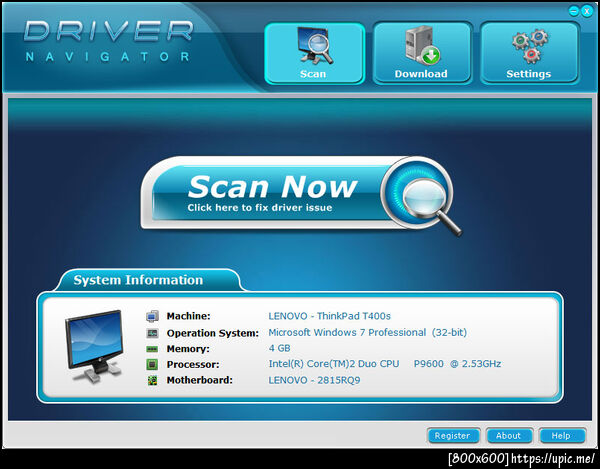600x469 pixels.
Task: Open the Scan tab
Action: click(315, 53)
